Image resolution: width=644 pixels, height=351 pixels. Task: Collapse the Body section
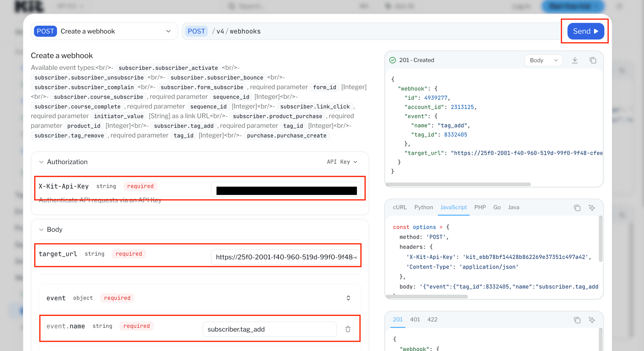41,229
